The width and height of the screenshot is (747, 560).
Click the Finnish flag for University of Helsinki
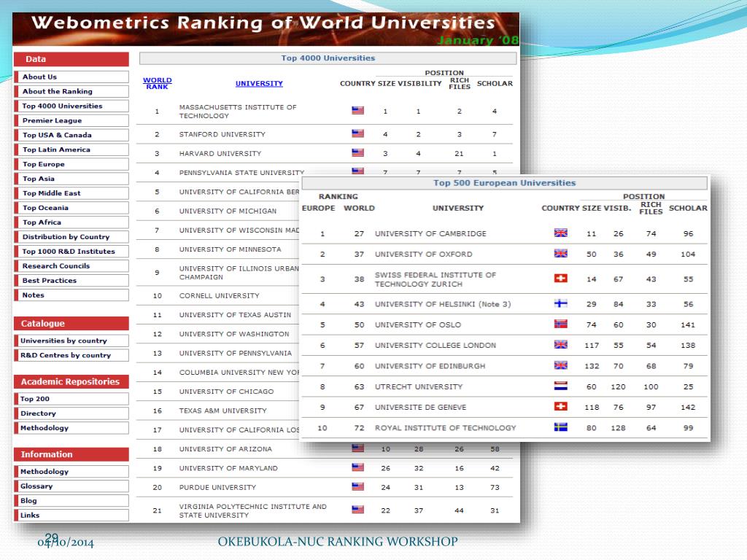[x=561, y=303]
